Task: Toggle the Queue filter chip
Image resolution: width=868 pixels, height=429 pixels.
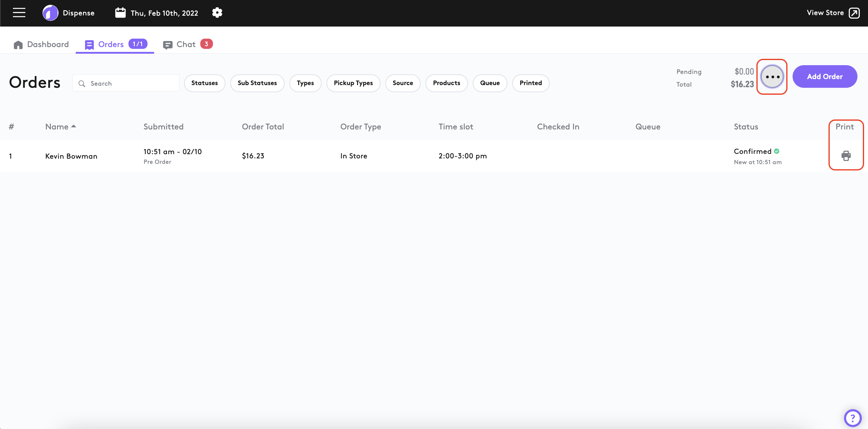Action: [x=489, y=83]
